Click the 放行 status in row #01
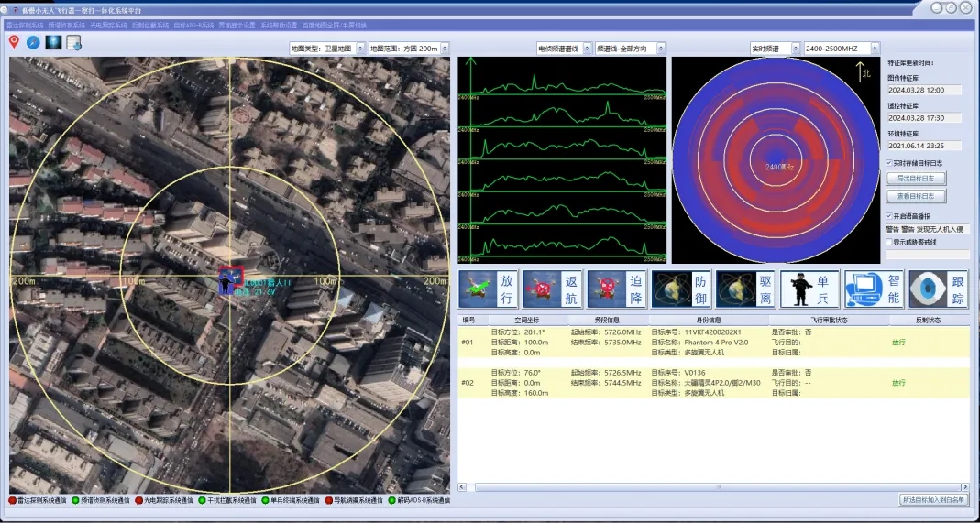Image resolution: width=980 pixels, height=523 pixels. coord(898,342)
